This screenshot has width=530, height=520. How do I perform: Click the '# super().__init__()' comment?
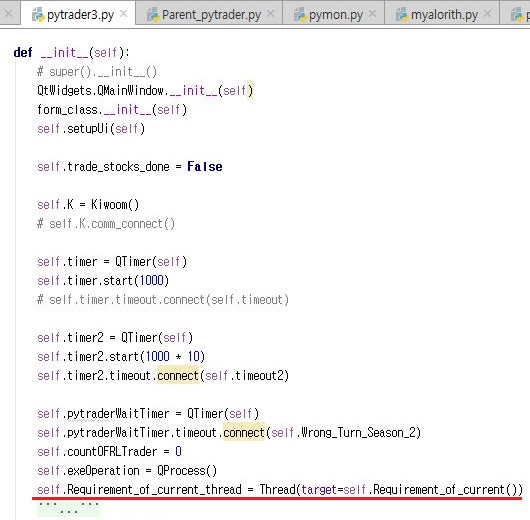pyautogui.click(x=97, y=72)
